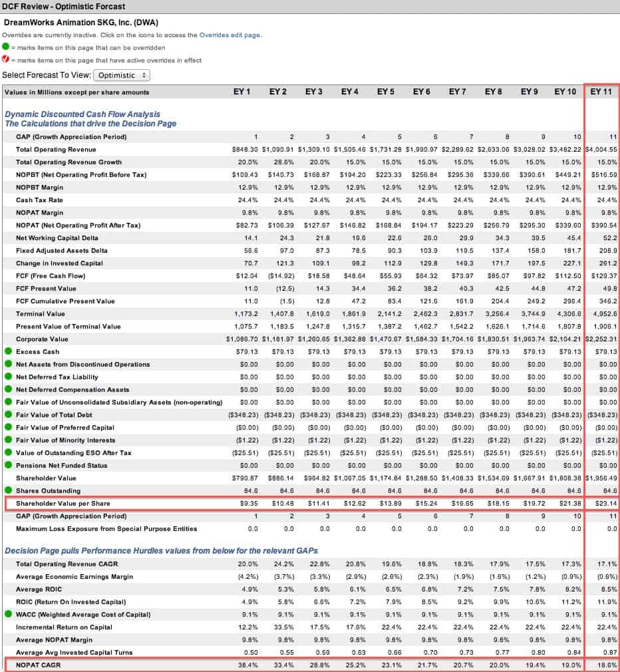Click EY 10 NOPBT value $449.21
Image resolution: width=620 pixels, height=672 pixels.
(568, 175)
